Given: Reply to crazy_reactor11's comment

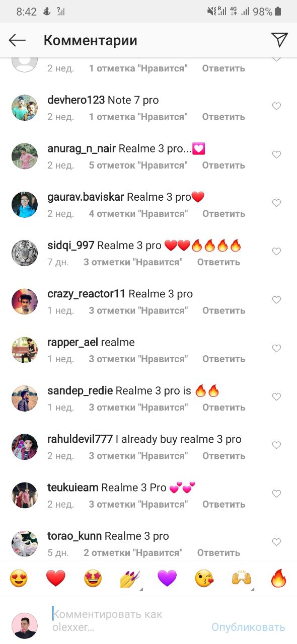Looking at the screenshot, I should click(x=224, y=310).
